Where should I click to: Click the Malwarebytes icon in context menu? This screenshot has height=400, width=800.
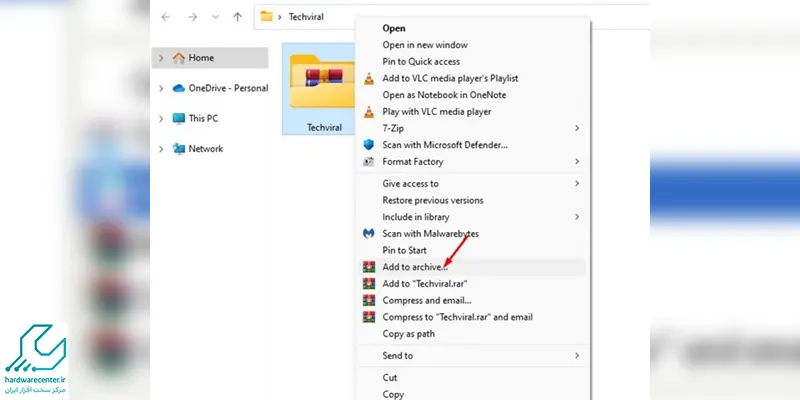point(368,234)
